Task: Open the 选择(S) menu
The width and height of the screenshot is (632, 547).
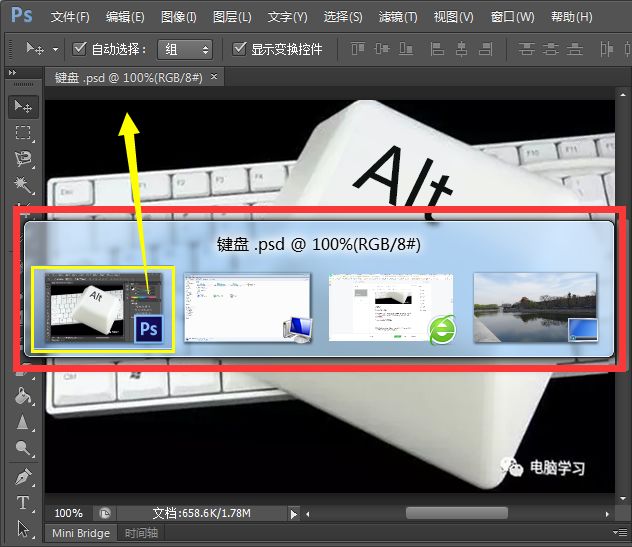Action: [x=343, y=17]
